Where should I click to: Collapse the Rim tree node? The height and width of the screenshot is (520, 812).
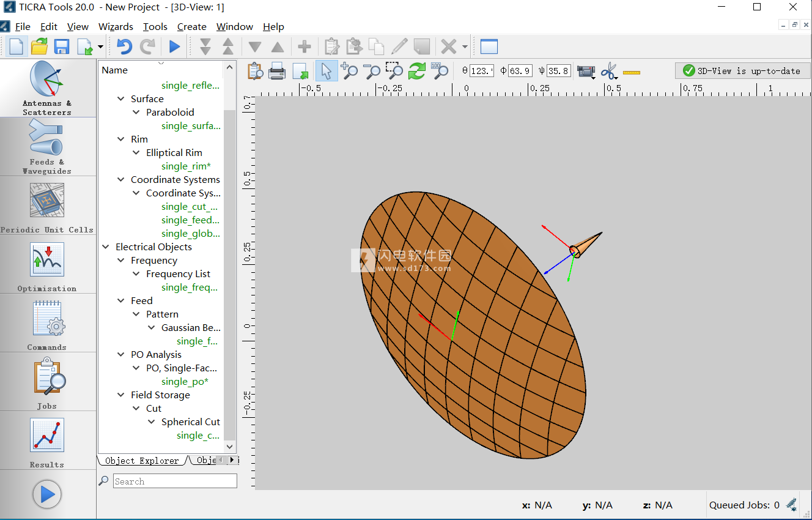click(121, 139)
